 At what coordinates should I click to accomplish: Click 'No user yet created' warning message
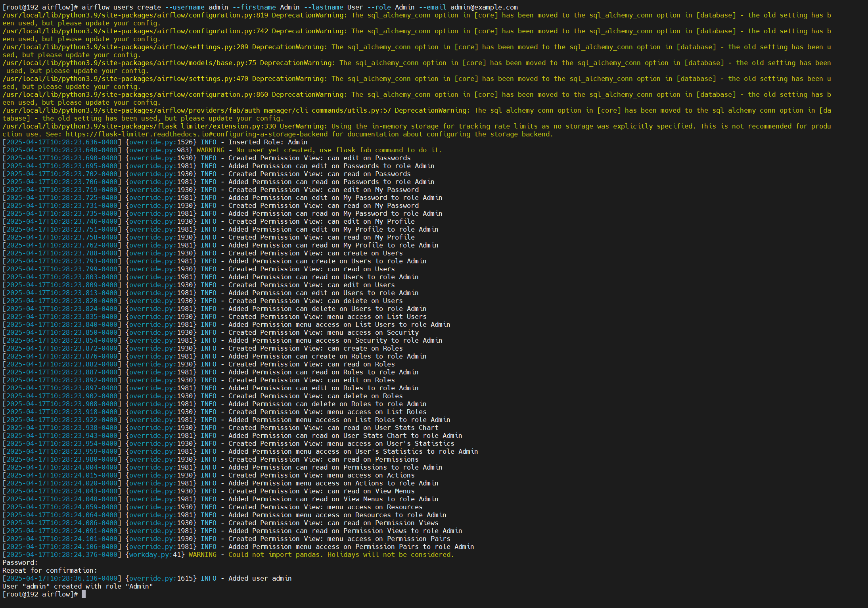[339, 150]
